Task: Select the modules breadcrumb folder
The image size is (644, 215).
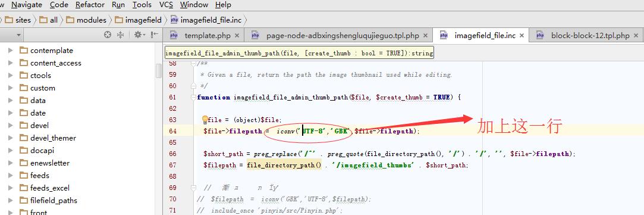Action: (x=86, y=20)
